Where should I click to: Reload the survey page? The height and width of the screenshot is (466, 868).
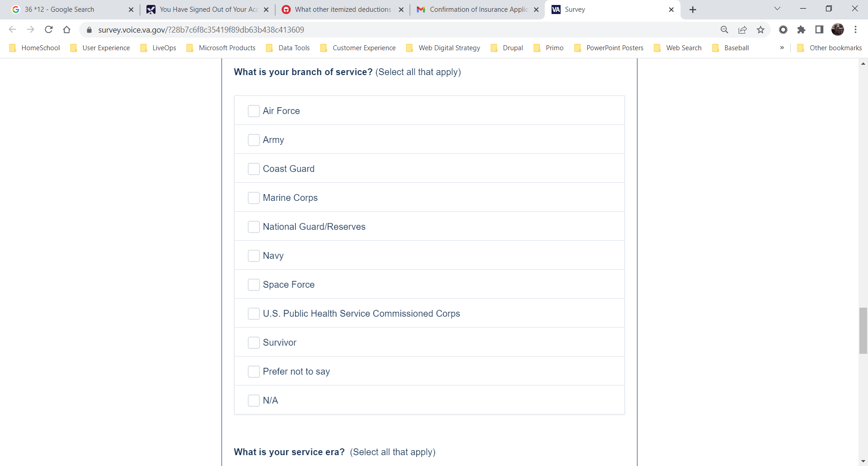49,30
